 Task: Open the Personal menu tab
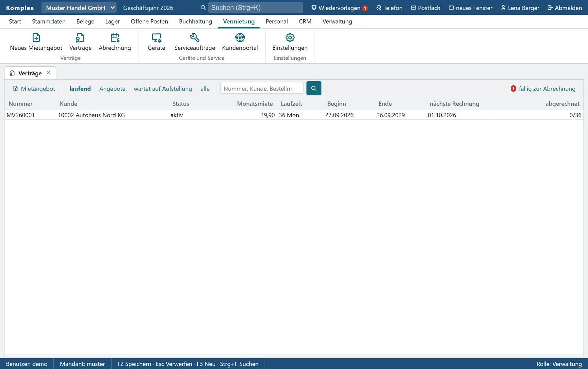pos(277,21)
